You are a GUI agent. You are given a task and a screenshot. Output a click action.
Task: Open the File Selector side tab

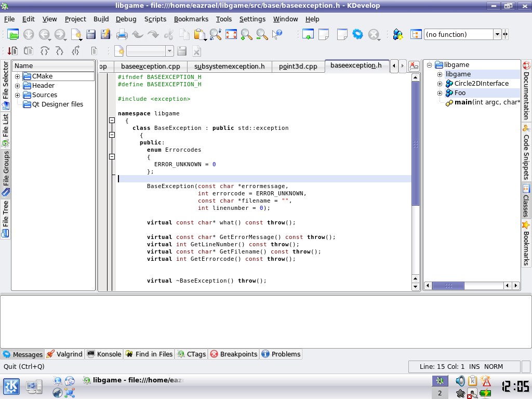coord(5,86)
